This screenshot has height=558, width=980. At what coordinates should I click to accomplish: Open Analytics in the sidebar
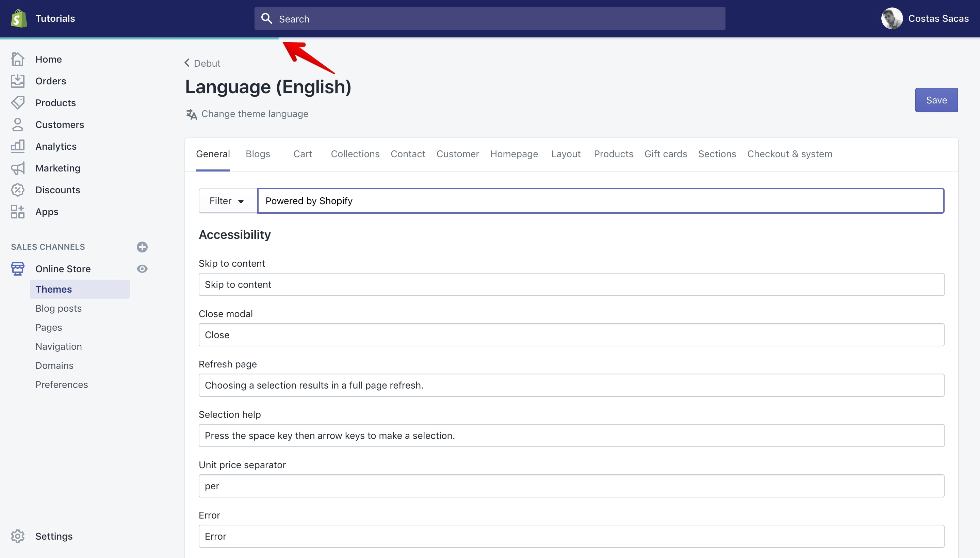coord(56,146)
